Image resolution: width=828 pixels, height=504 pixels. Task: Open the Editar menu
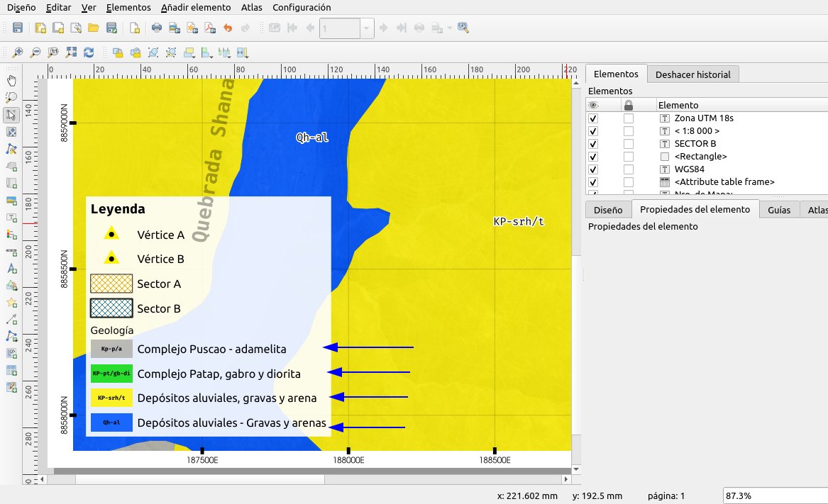[x=59, y=7]
